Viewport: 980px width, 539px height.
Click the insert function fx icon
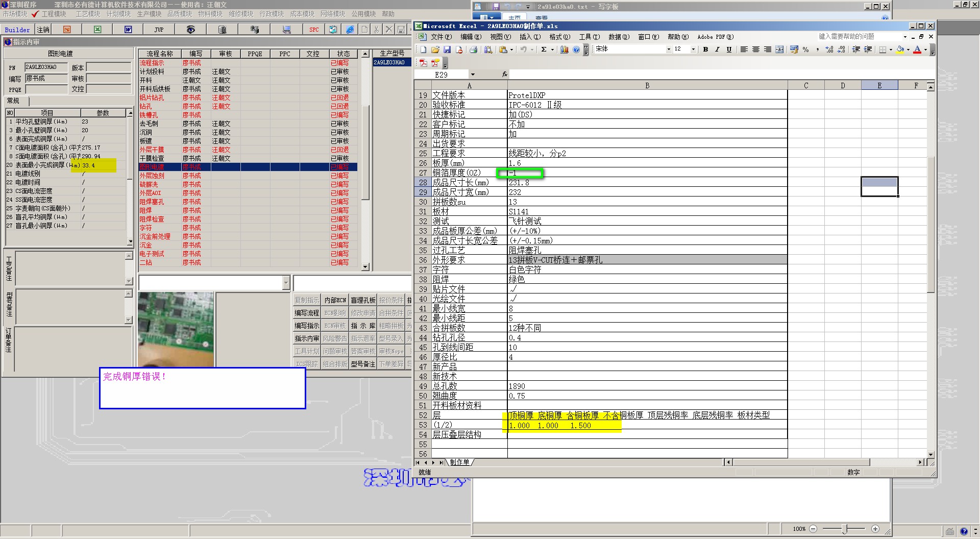tap(504, 75)
